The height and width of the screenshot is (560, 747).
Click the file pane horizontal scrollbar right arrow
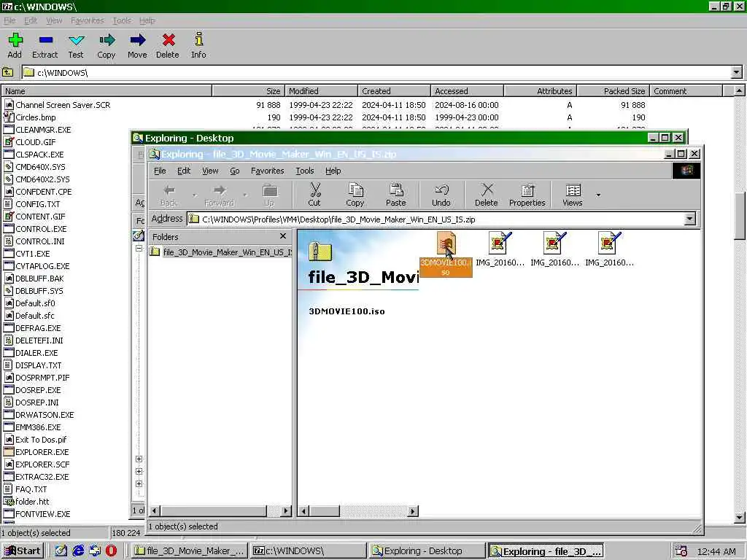413,511
